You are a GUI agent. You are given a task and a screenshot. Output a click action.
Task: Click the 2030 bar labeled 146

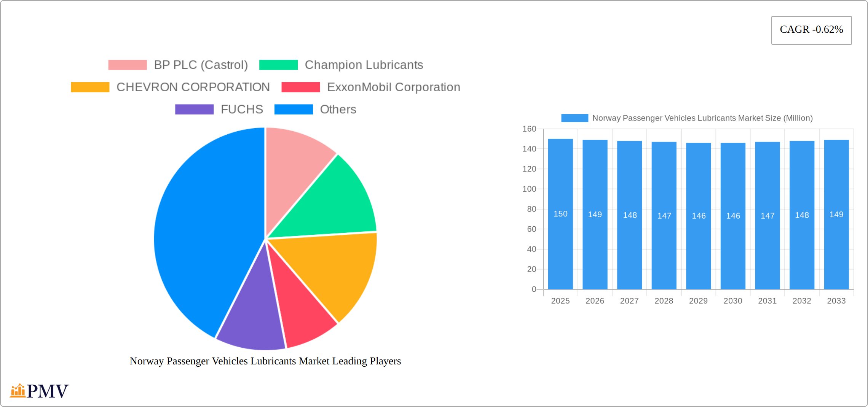point(733,216)
